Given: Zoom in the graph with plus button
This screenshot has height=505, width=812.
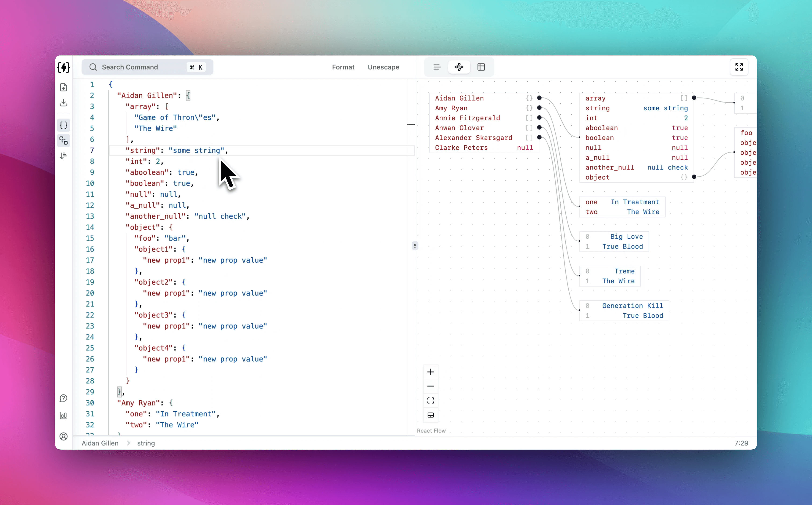Looking at the screenshot, I should [x=431, y=372].
